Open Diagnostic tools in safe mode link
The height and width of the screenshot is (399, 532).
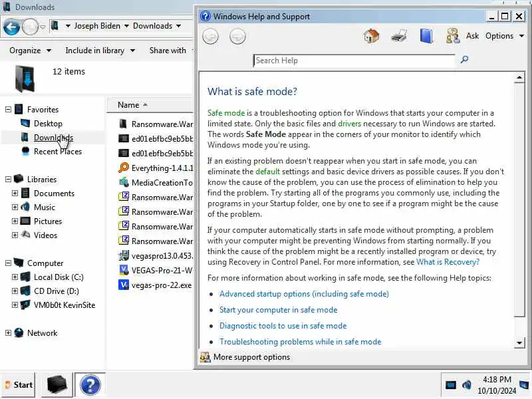click(x=283, y=326)
